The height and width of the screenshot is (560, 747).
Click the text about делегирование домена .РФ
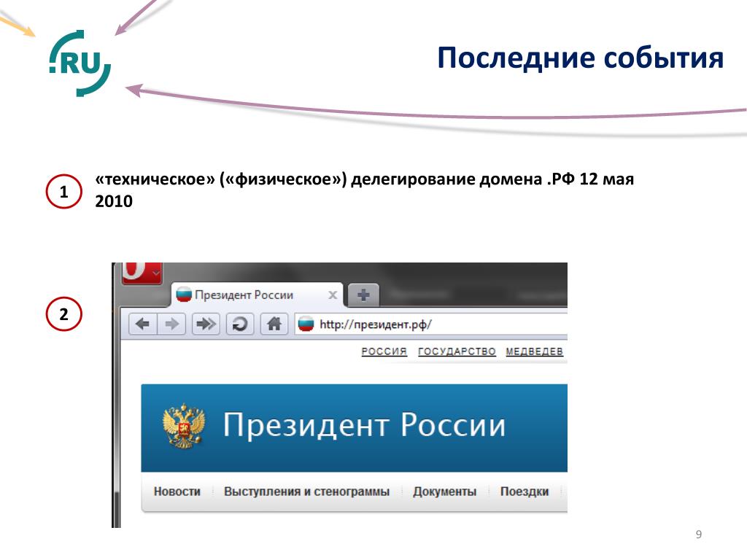coord(365,190)
